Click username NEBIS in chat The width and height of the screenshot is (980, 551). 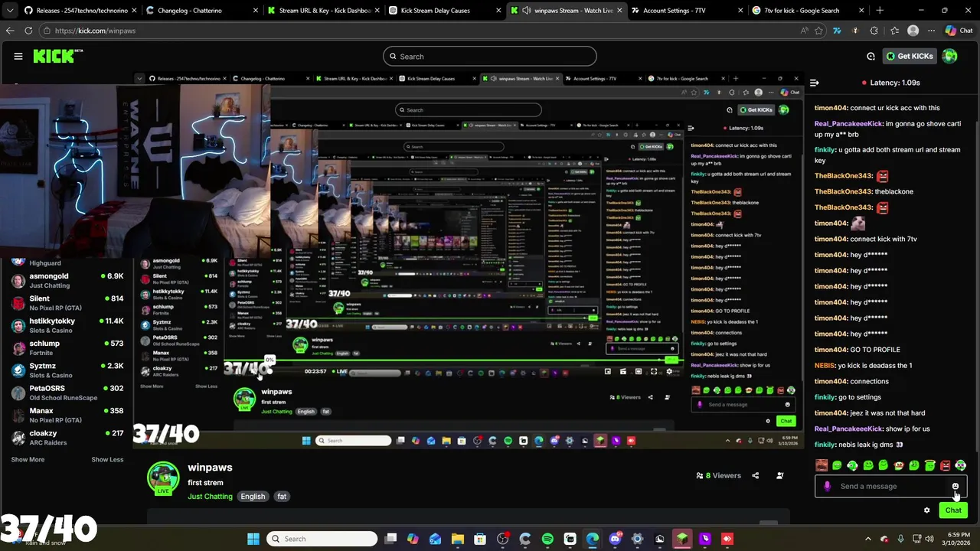(x=825, y=366)
